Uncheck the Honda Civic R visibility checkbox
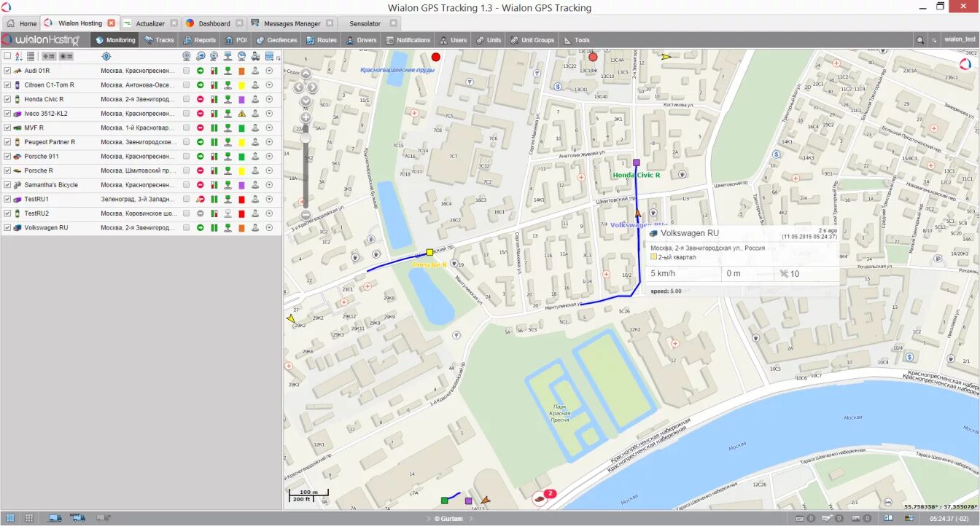The height and width of the screenshot is (526, 980). pyautogui.click(x=7, y=99)
